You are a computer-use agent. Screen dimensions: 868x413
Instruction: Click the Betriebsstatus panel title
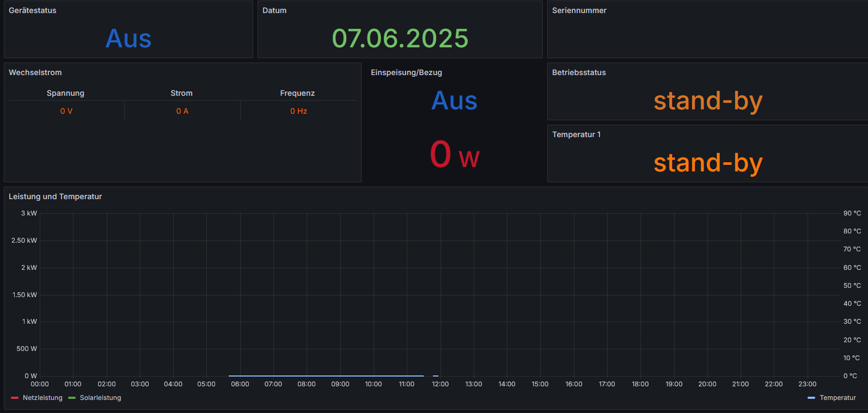(579, 72)
